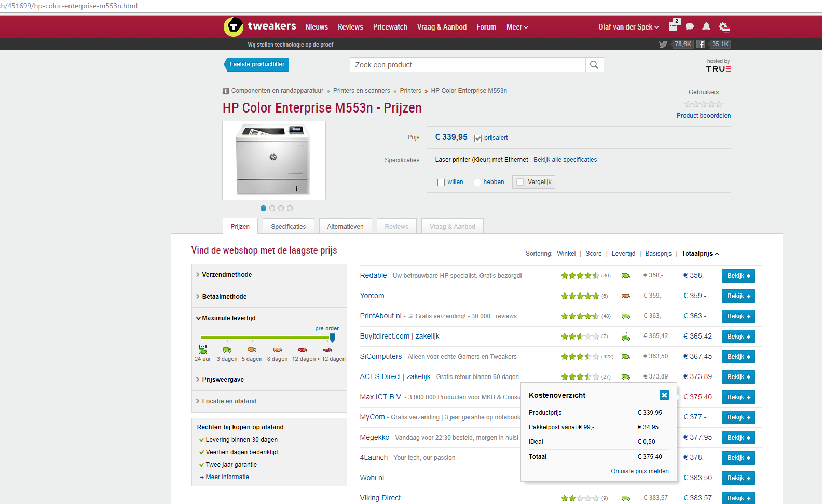Click Onjuiste prijs melden link
The width and height of the screenshot is (822, 504).
pos(640,471)
